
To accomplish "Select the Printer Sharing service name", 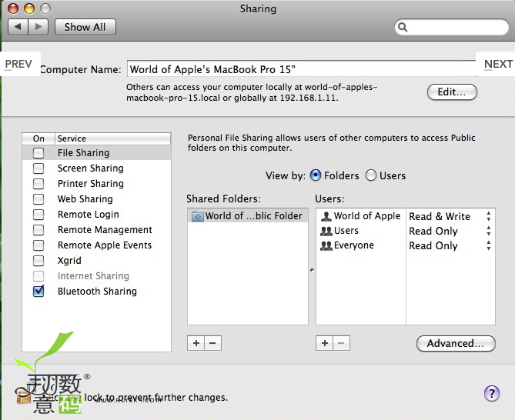I will tap(91, 183).
